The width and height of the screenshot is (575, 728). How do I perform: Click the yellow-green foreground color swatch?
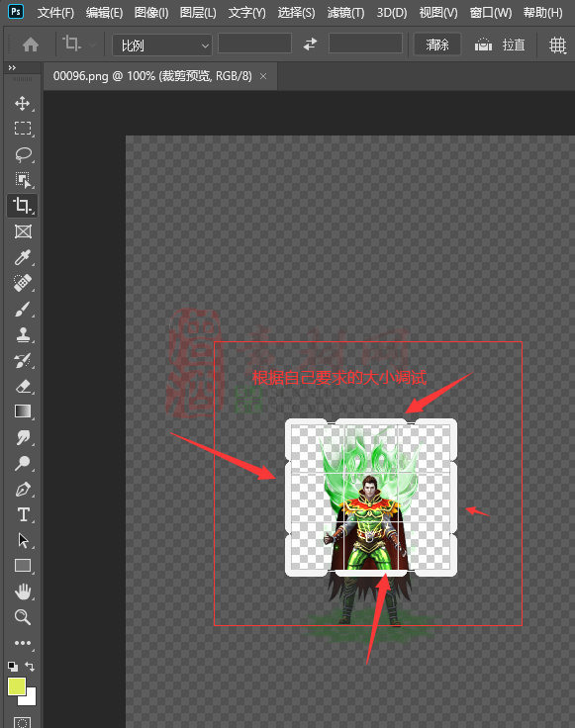[17, 686]
